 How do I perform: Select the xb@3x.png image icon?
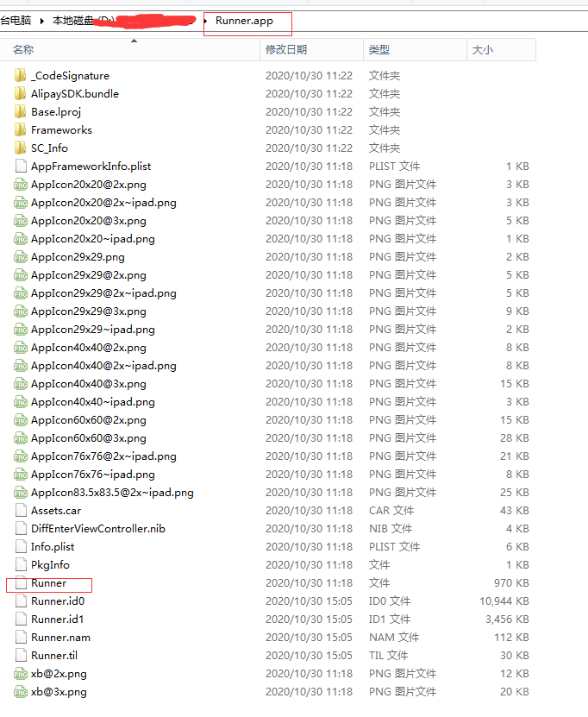21,692
